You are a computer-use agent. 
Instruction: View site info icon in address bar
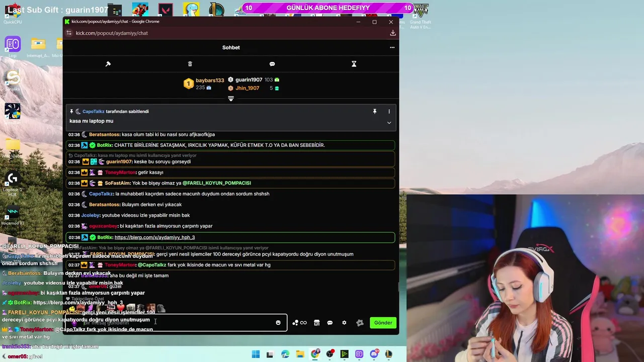[69, 33]
